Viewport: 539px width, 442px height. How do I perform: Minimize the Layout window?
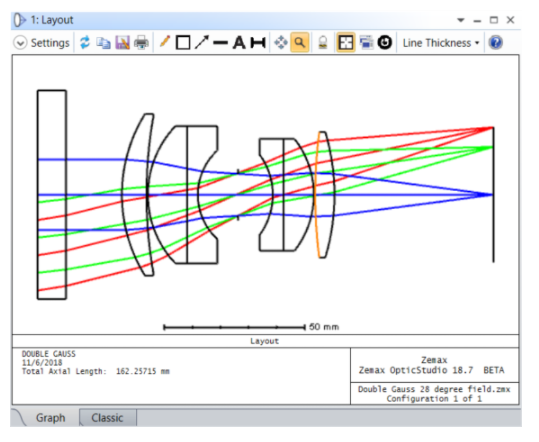click(x=477, y=21)
